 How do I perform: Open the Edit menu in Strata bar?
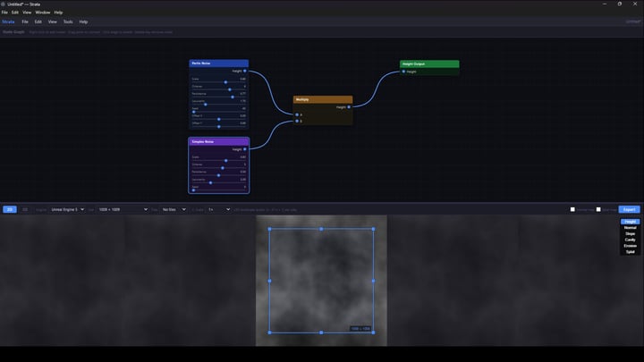coord(38,21)
